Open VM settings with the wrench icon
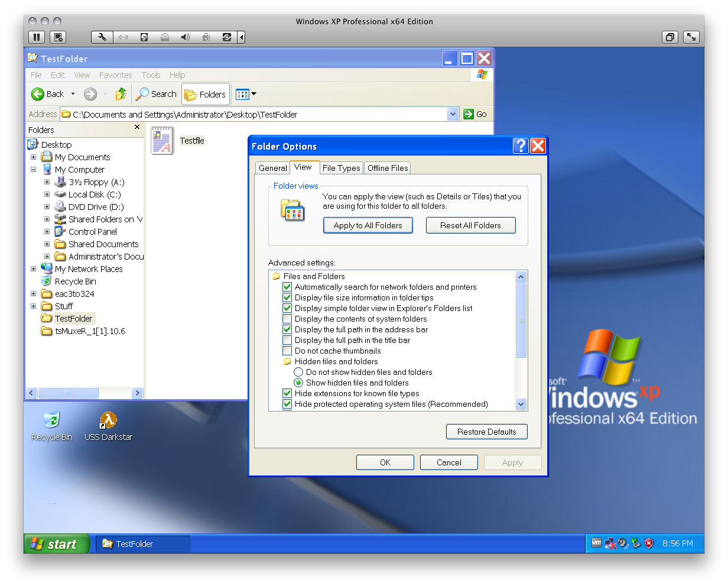Image resolution: width=728 pixels, height=586 pixels. click(x=102, y=37)
